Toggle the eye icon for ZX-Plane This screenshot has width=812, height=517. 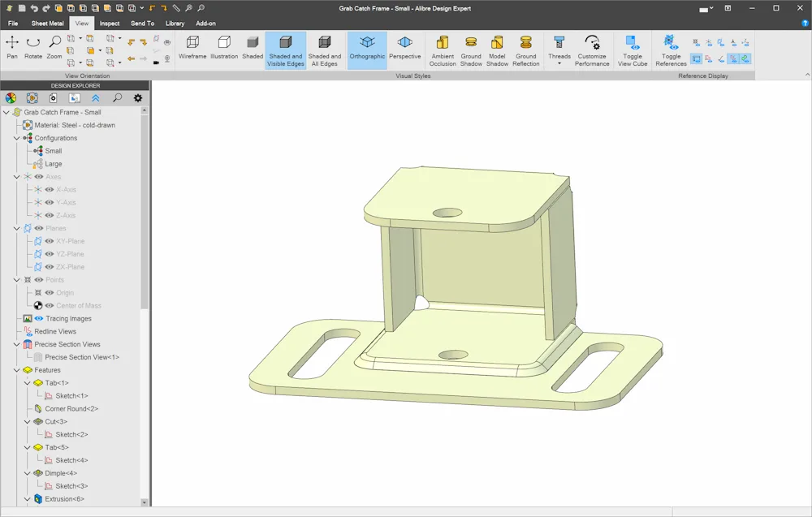tap(50, 267)
